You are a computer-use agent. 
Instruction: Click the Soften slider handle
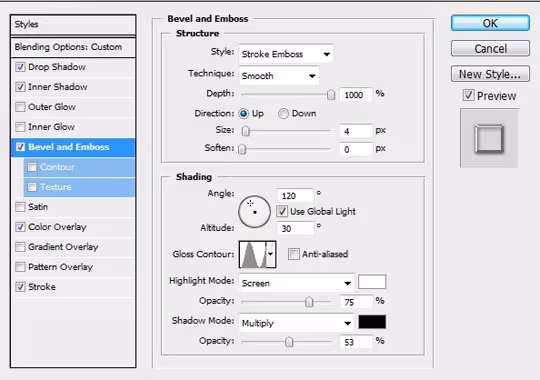[242, 149]
